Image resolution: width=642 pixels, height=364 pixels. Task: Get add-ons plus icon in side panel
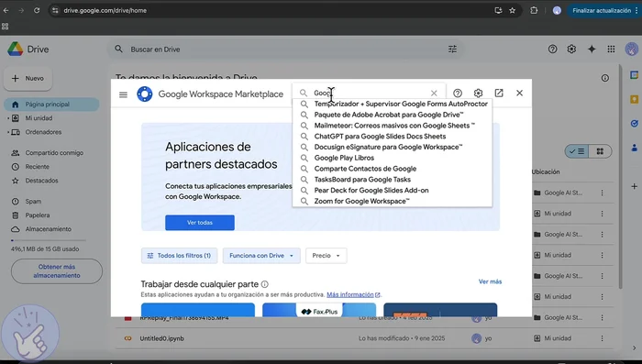coord(635,186)
